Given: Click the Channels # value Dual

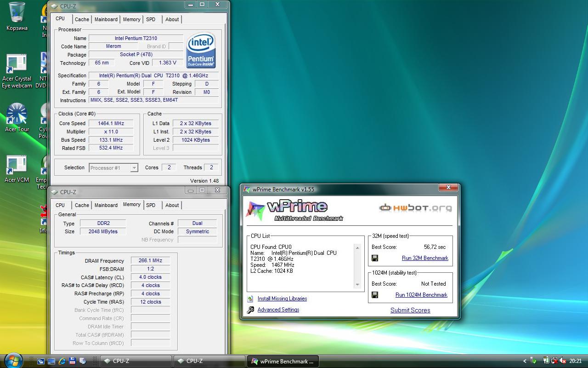Looking at the screenshot, I should 198,223.
